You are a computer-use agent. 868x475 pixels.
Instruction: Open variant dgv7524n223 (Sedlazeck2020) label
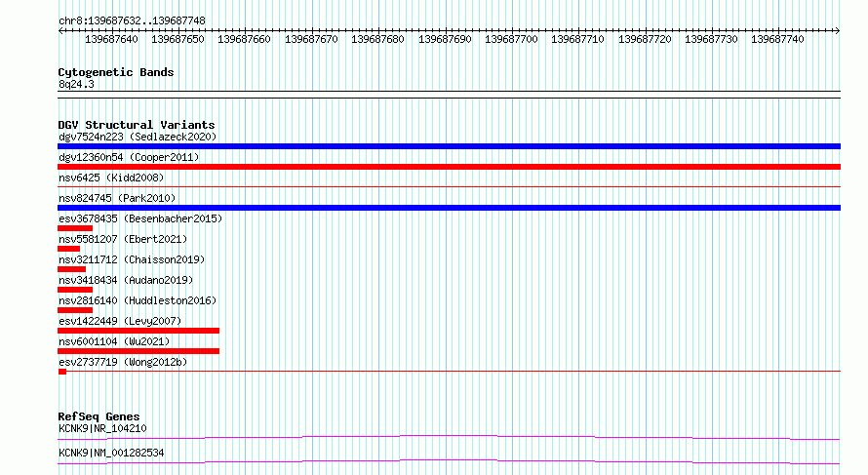coord(138,137)
